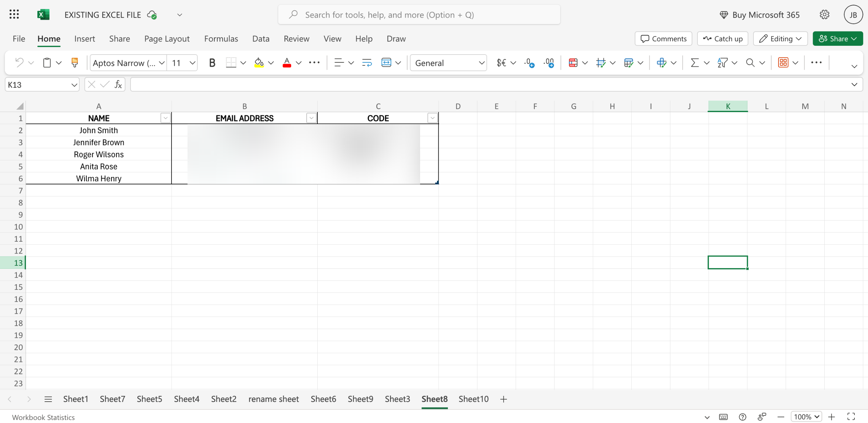The height and width of the screenshot is (423, 868).
Task: Switch to the Sheet10 tab
Action: [x=473, y=399]
